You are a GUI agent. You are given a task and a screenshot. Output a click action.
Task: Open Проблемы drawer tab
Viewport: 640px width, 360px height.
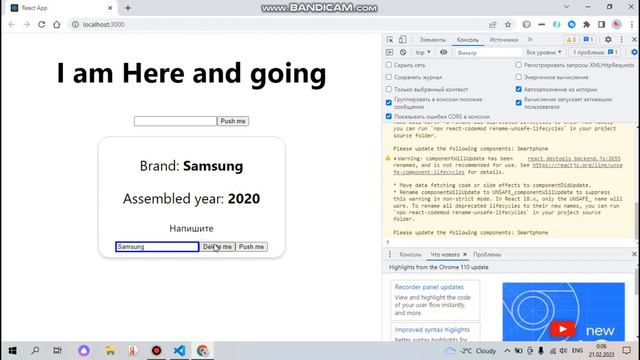point(487,254)
